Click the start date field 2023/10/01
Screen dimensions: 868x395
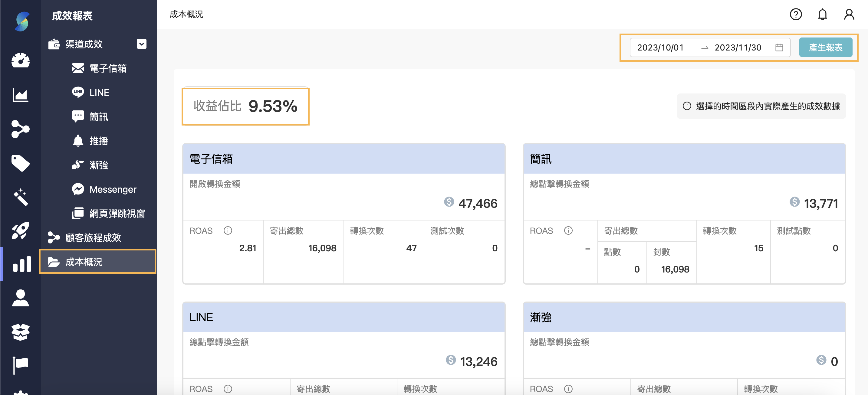[x=660, y=47]
